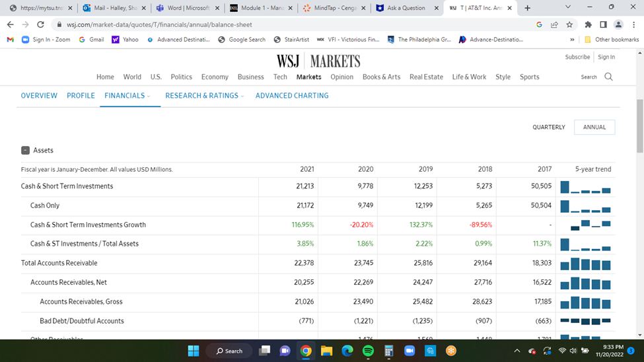
Task: Open the Sports section link
Action: [530, 77]
